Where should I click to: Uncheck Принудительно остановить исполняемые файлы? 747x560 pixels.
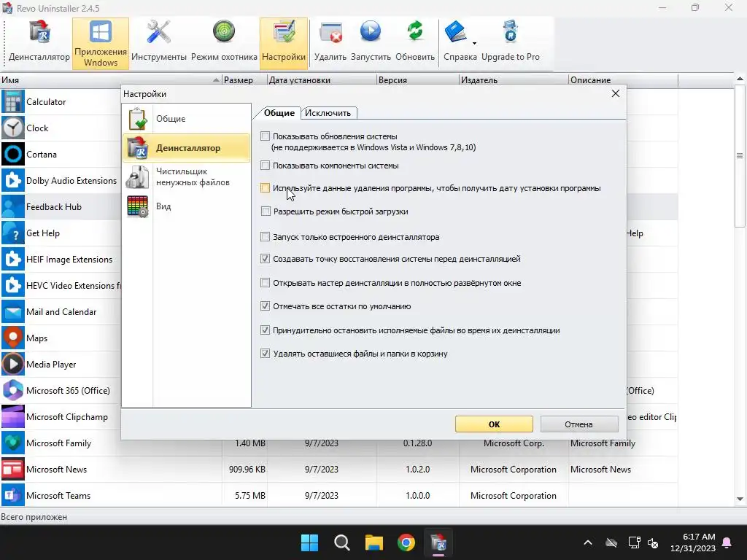click(266, 330)
